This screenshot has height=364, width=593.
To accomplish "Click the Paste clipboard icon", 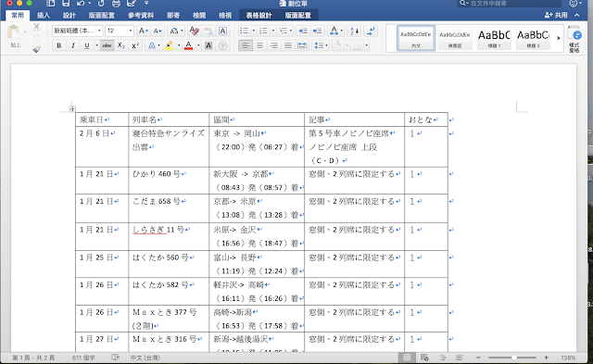I will (x=14, y=32).
